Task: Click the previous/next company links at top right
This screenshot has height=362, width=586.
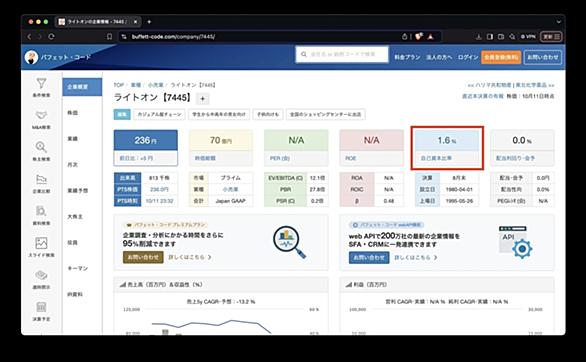Action: [x=511, y=85]
